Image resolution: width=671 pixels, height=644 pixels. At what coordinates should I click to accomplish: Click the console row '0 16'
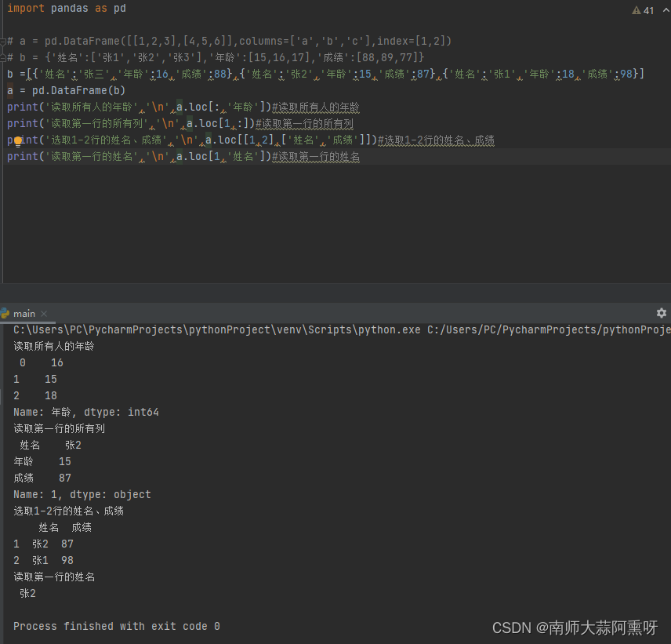click(x=41, y=362)
